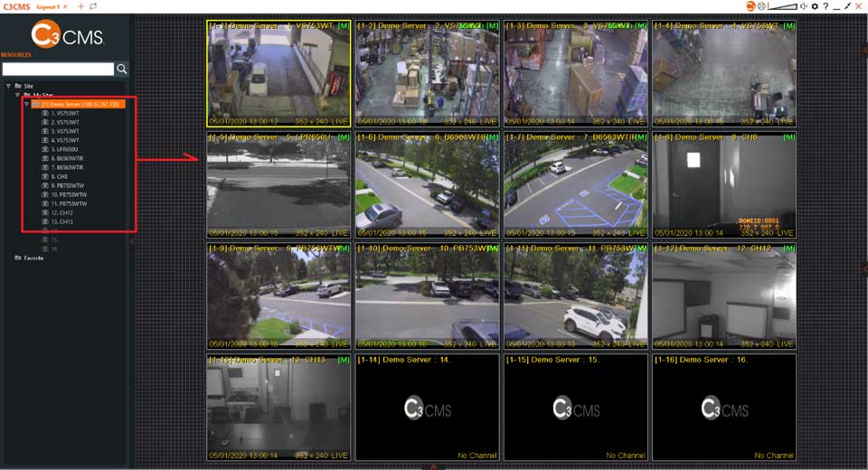The width and height of the screenshot is (868, 470).
Task: Collapse the Site tree node
Action: [x=8, y=86]
